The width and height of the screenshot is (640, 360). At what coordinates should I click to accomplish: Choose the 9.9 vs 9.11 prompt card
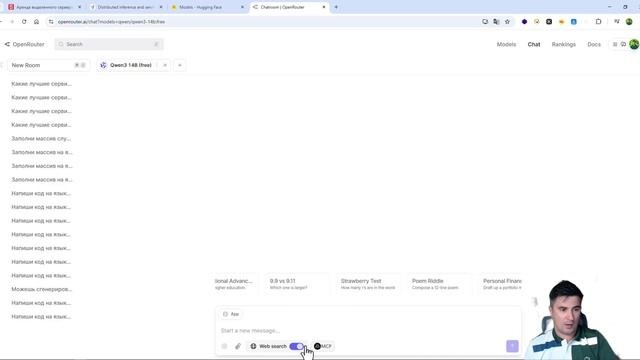coord(297,284)
